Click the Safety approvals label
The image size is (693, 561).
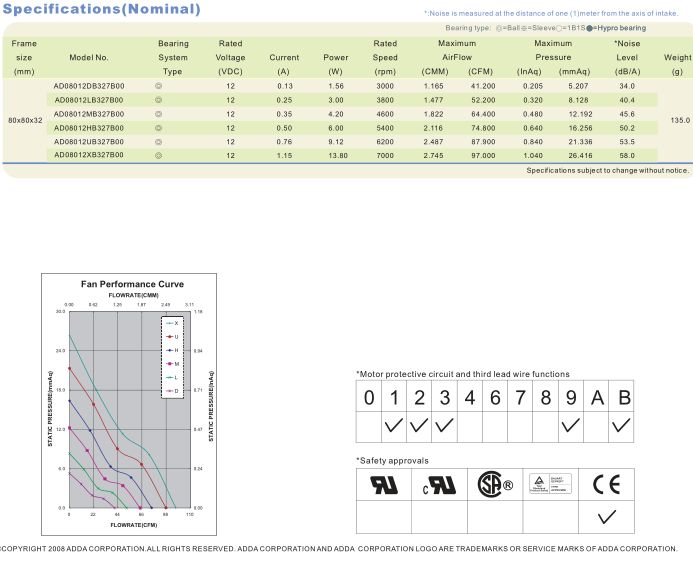click(392, 461)
